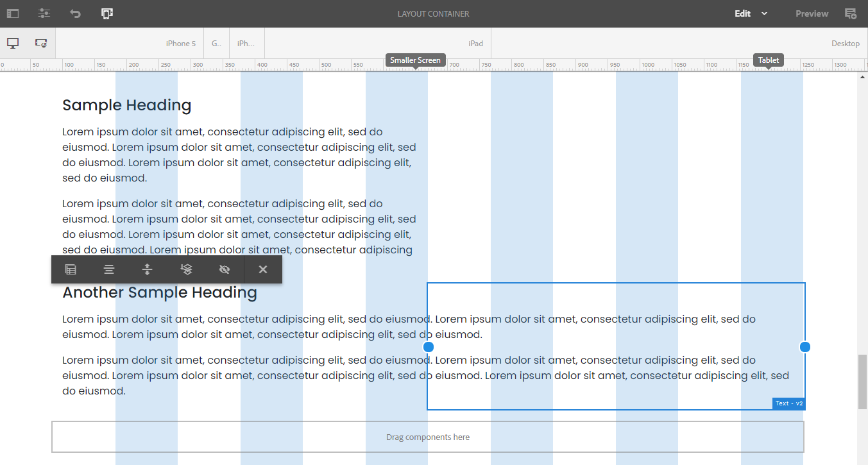Select Edit mode label

pyautogui.click(x=743, y=13)
